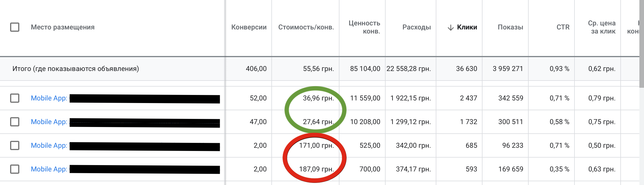Viewport: 644px width, 185px height.
Task: Follow the third Mobile App placement link
Action: pos(49,145)
